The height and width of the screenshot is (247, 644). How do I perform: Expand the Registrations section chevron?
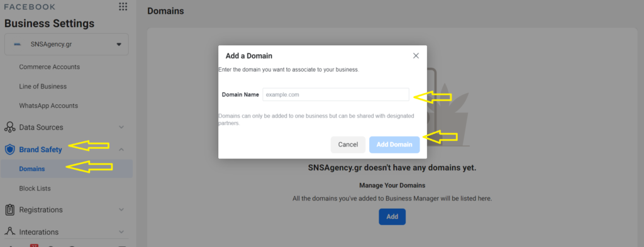(121, 210)
